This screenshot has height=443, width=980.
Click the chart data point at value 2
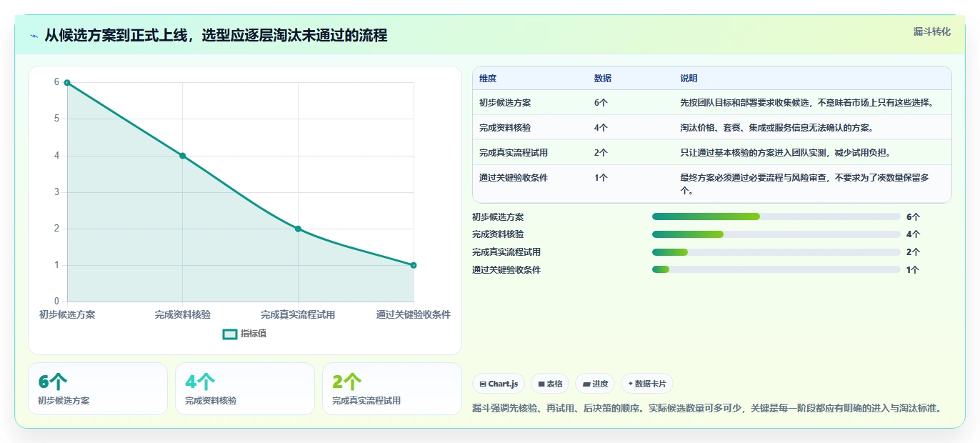coord(298,229)
